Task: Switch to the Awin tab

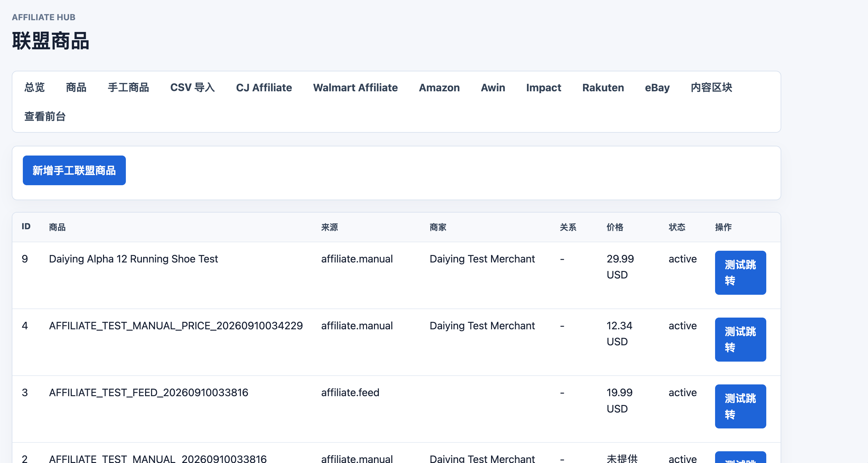Action: (493, 87)
